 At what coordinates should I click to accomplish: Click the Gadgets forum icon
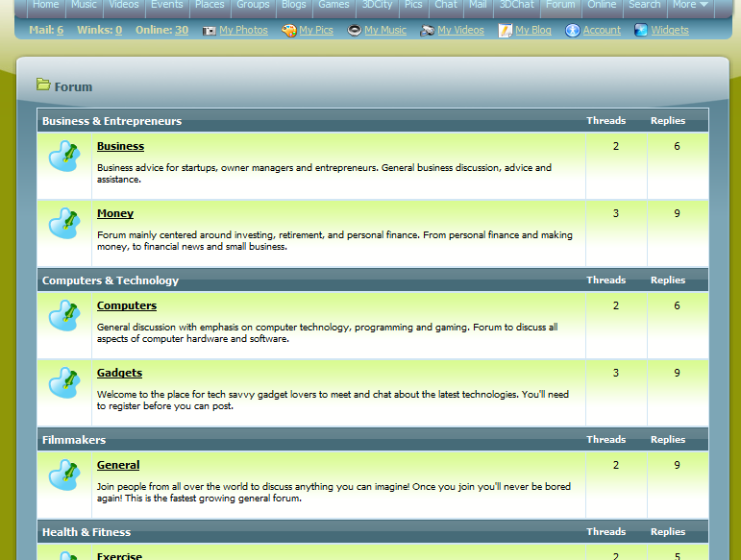(x=64, y=382)
